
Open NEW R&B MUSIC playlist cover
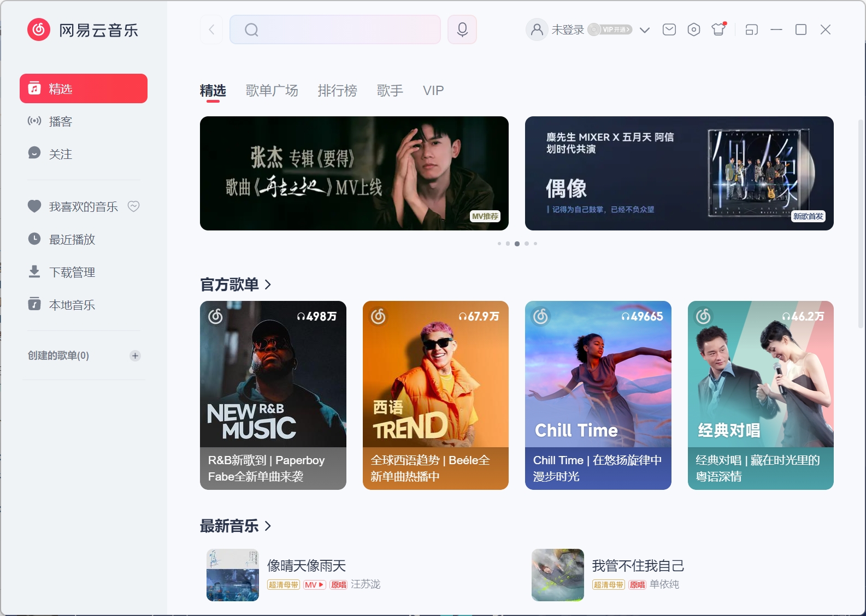point(273,374)
